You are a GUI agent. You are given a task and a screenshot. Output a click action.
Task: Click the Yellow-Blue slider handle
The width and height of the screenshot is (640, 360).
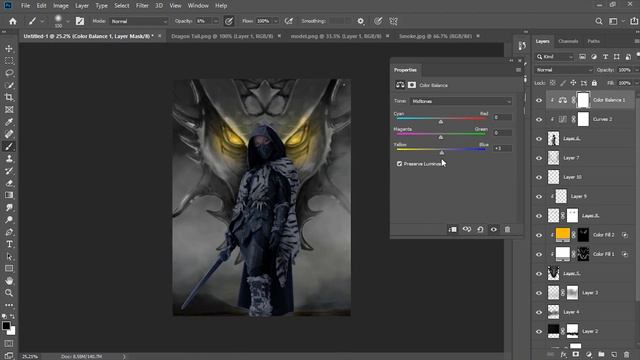[442, 153]
